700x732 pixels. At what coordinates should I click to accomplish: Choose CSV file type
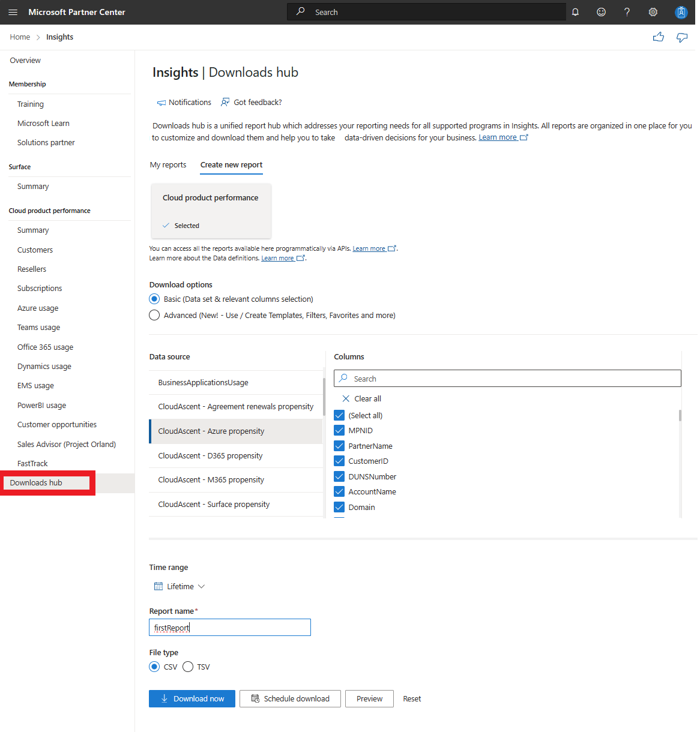[154, 667]
